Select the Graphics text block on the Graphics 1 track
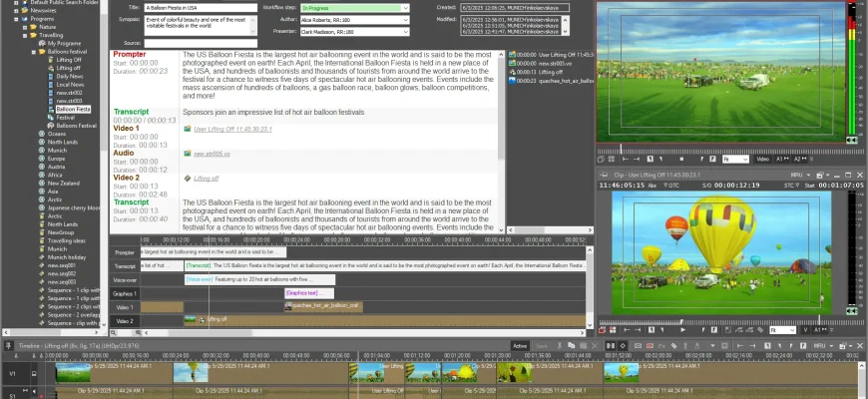 click(x=309, y=293)
